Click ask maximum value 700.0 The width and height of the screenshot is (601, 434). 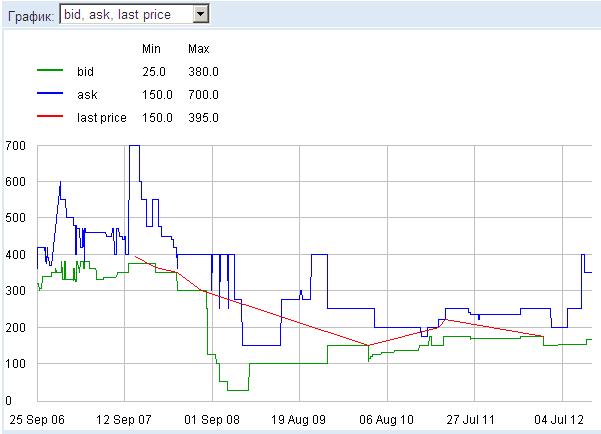[x=203, y=95]
